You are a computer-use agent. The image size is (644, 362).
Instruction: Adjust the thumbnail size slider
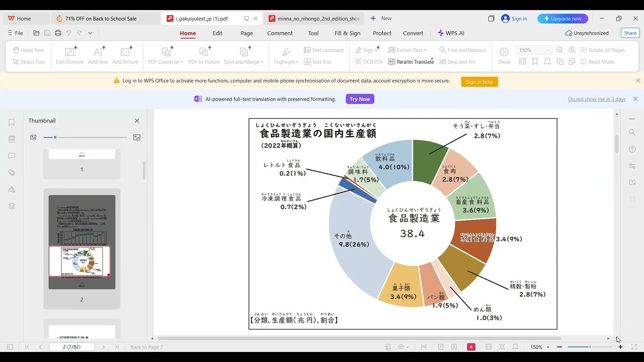(85, 137)
